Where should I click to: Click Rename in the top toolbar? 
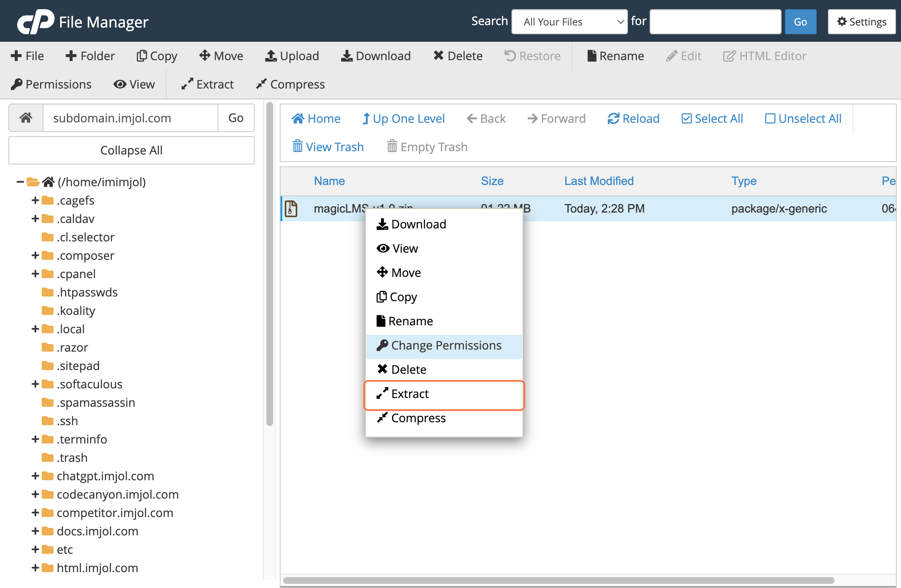[x=616, y=56]
